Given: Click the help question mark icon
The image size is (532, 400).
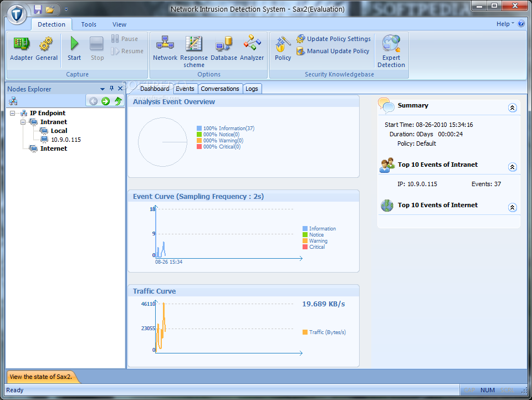Looking at the screenshot, I should pyautogui.click(x=521, y=24).
